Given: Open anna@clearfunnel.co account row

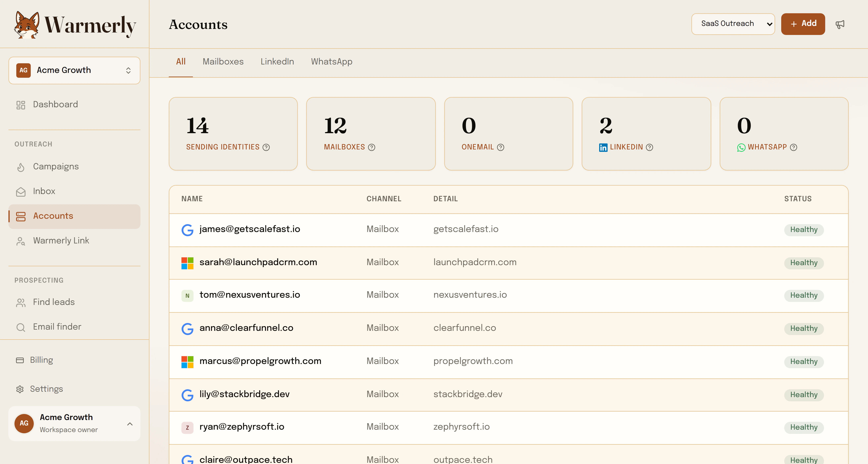Looking at the screenshot, I should click(509, 329).
